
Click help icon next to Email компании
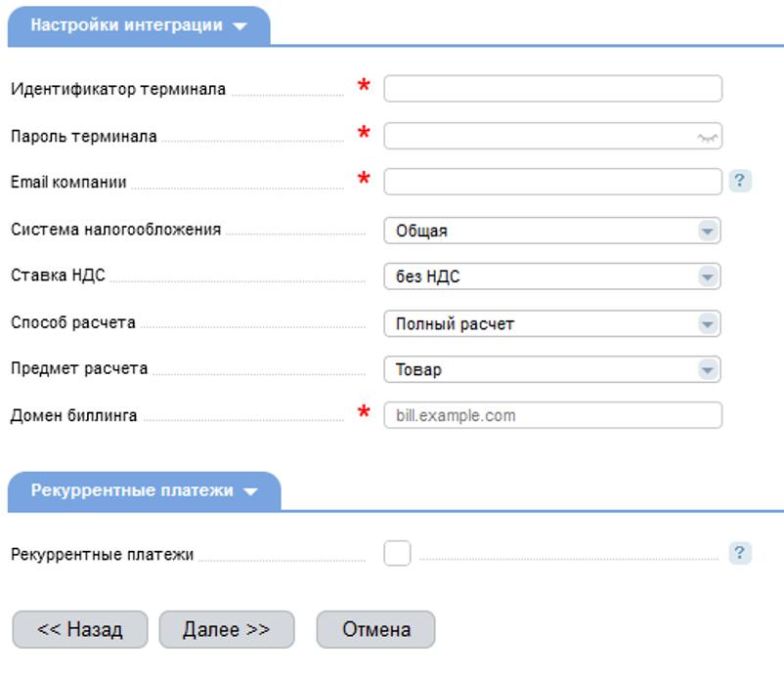coord(740,181)
